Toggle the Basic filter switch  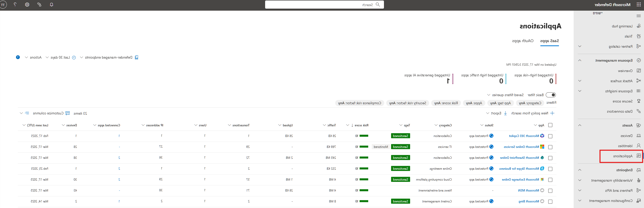551,95
